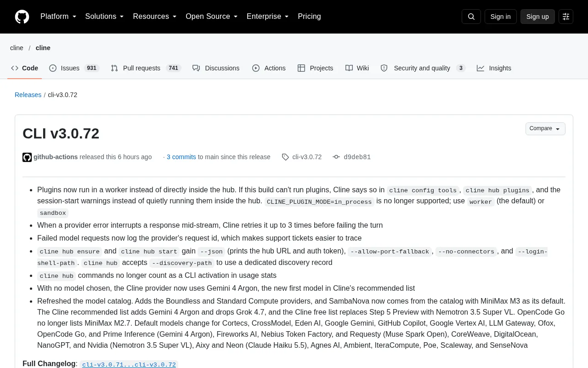The height and width of the screenshot is (368, 588).
Task: Open the cli-v3.0.71...cli-v3.0.72 changelog link
Action: (129, 364)
